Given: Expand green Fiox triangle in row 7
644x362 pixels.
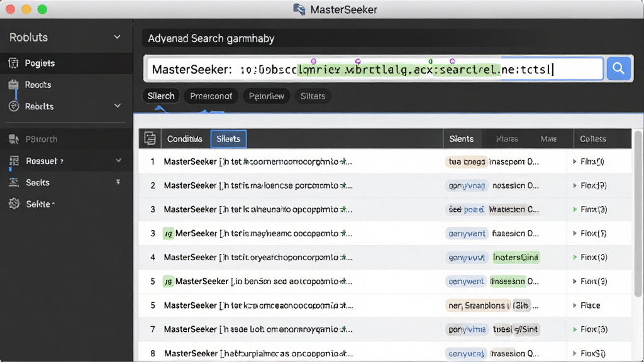Looking at the screenshot, I should point(575,329).
